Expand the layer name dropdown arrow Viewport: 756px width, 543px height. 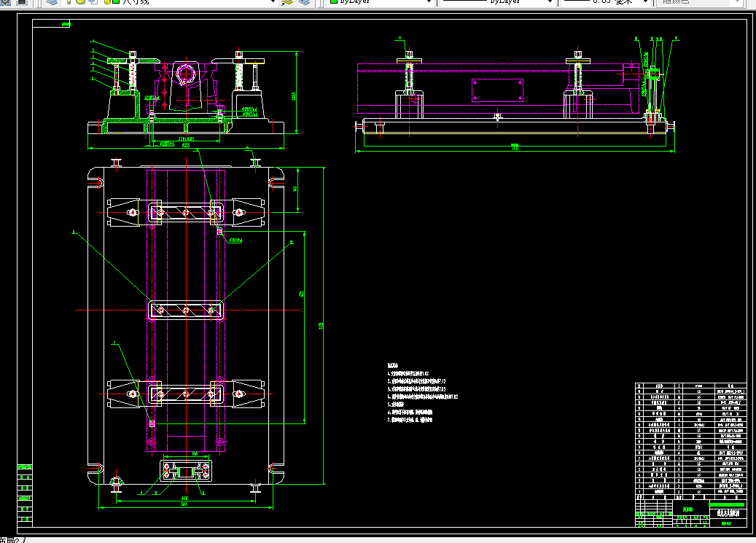tap(273, 2)
